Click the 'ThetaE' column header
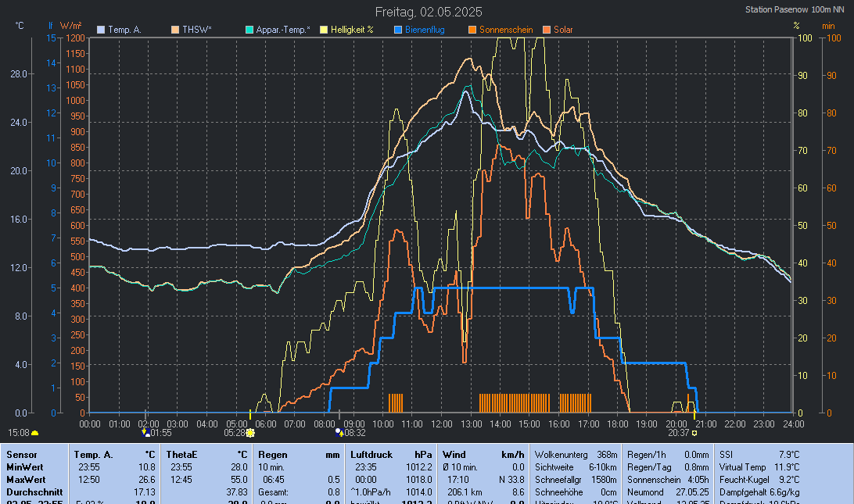854x504 pixels. (x=181, y=455)
